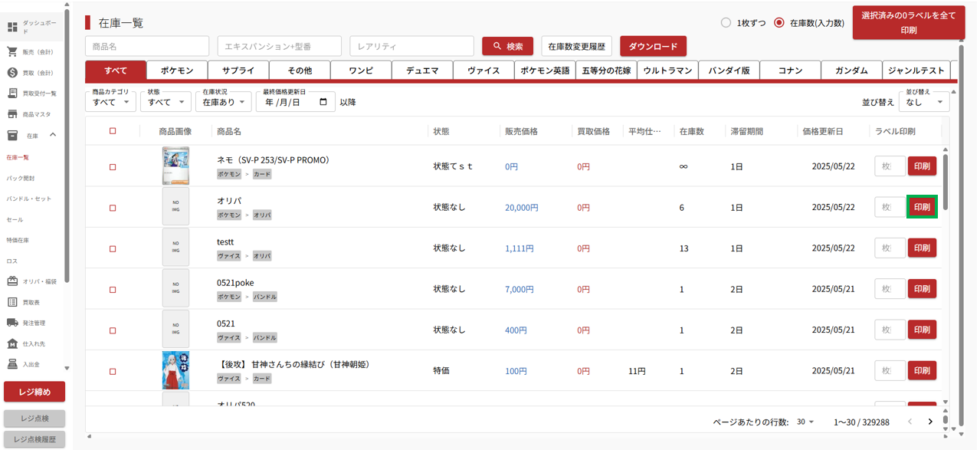Toggle the select-all checkbox in table header

coord(113,131)
